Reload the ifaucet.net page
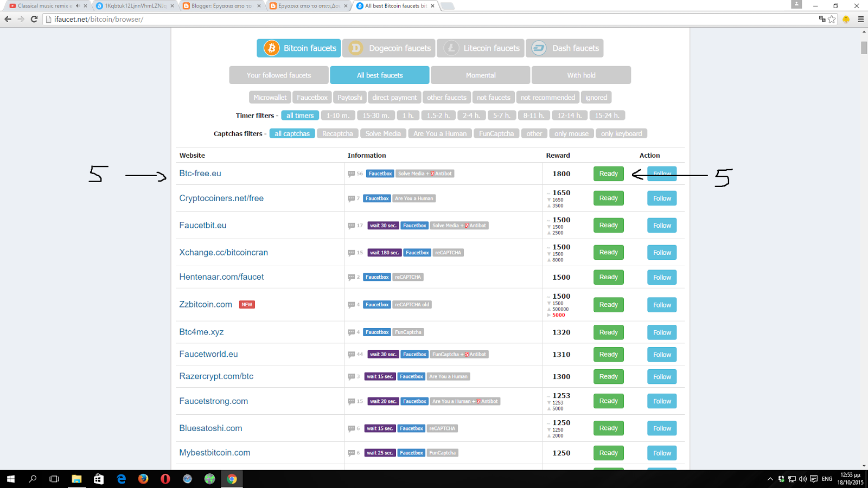 34,19
